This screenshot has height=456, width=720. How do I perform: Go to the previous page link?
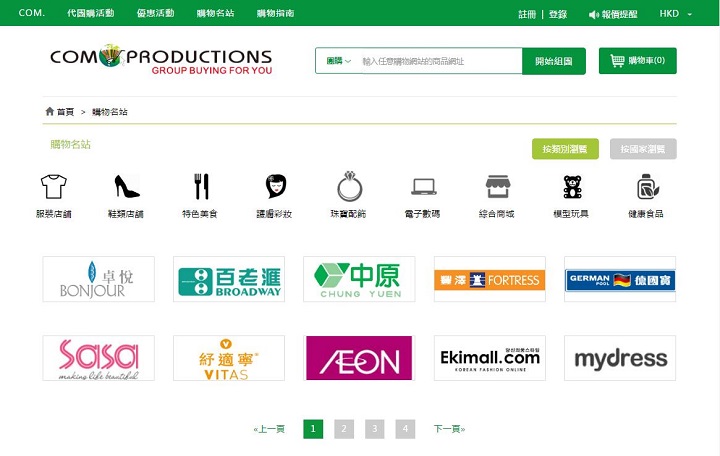(269, 429)
